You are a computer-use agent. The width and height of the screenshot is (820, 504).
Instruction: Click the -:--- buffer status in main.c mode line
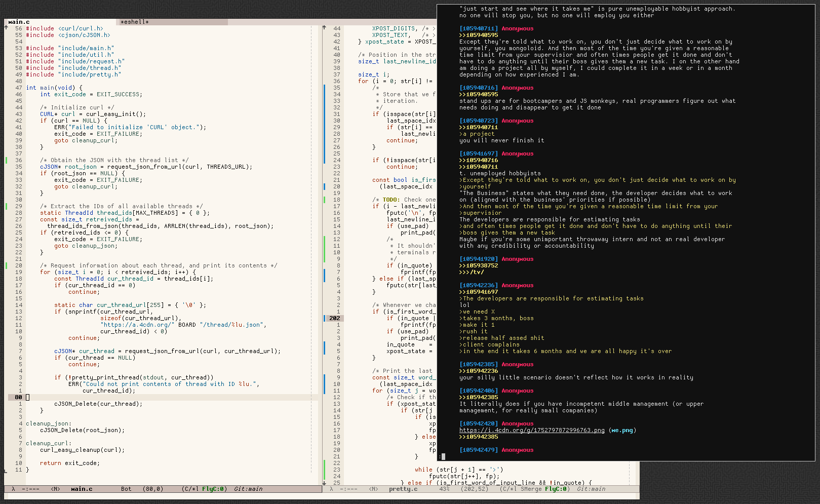[x=31, y=489]
